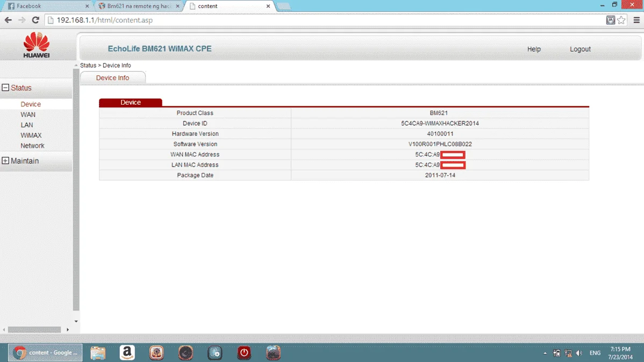This screenshot has height=362, width=644.
Task: Select the Device Info tab
Action: 112,77
